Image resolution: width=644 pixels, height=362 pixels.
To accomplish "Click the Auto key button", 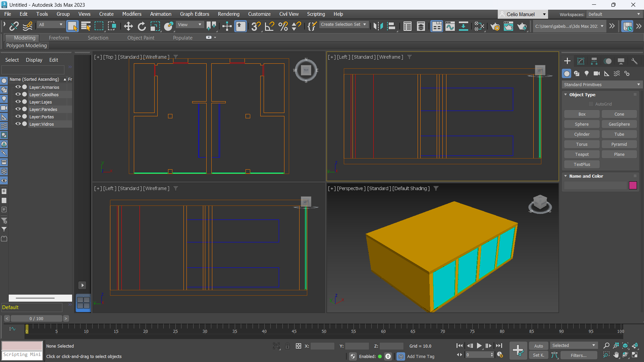I will click(538, 346).
